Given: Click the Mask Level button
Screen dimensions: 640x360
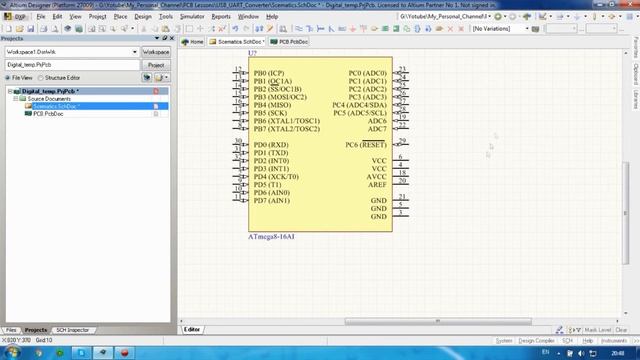Looking at the screenshot, I should click(598, 330).
